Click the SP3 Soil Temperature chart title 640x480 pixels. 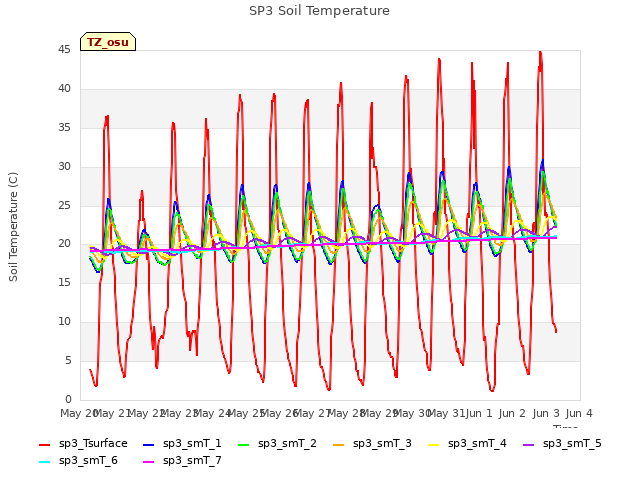click(319, 11)
